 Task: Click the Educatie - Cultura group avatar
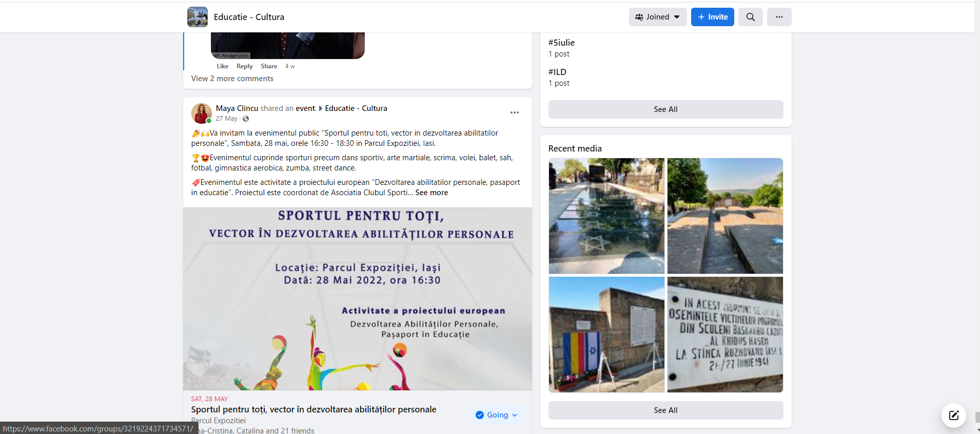[198, 17]
